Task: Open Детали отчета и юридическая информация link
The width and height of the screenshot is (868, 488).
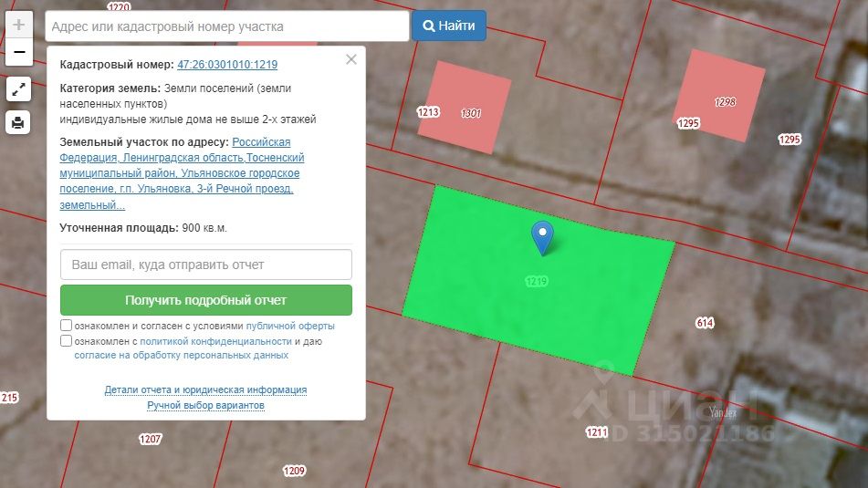Action: pos(205,390)
